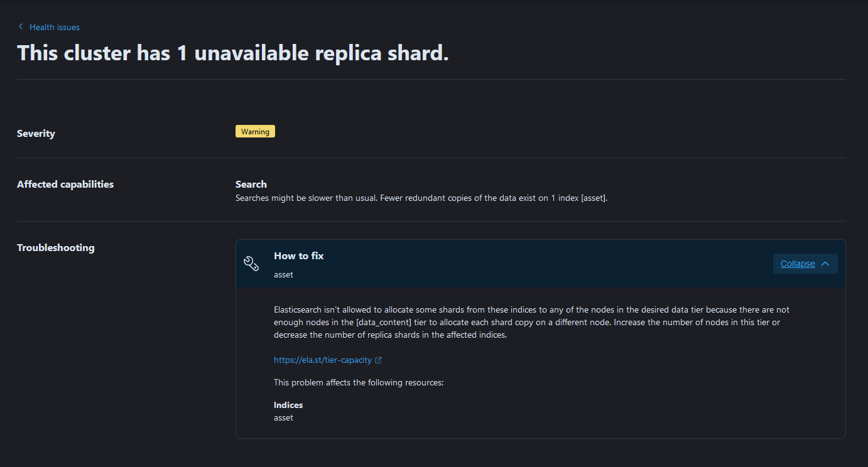Click the asset subtitle under How to fix
The image size is (868, 467).
(284, 274)
